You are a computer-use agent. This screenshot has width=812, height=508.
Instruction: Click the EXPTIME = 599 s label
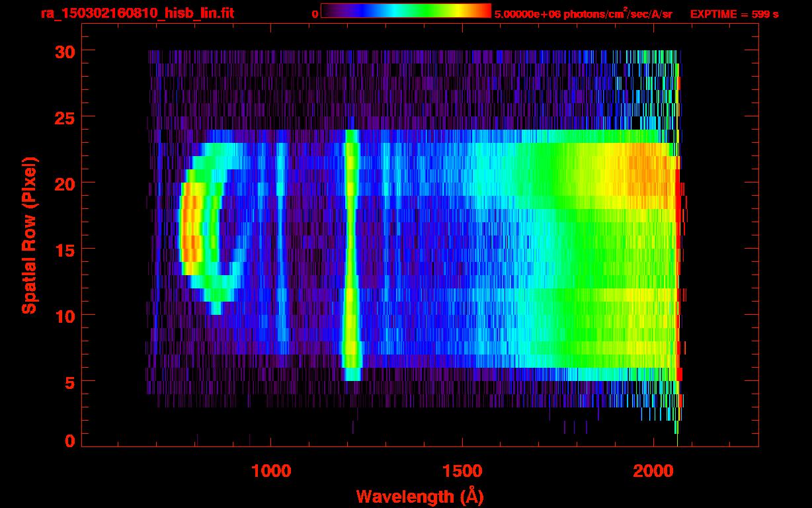(x=734, y=14)
